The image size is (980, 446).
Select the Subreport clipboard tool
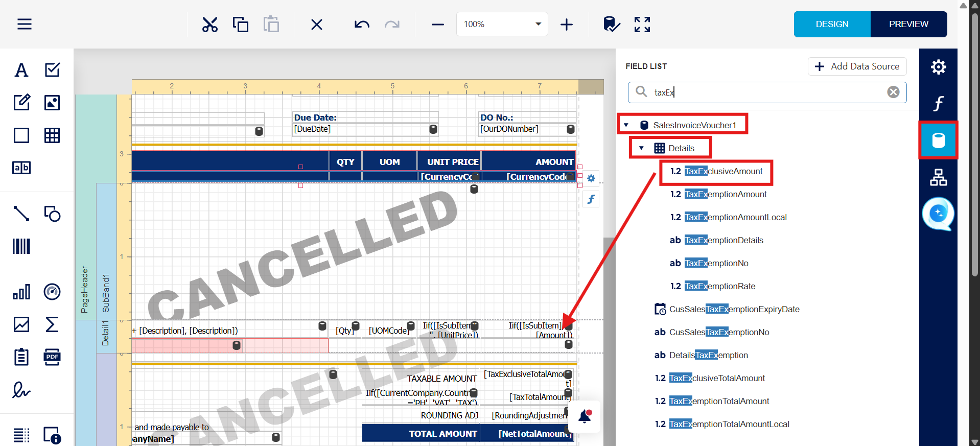21,357
